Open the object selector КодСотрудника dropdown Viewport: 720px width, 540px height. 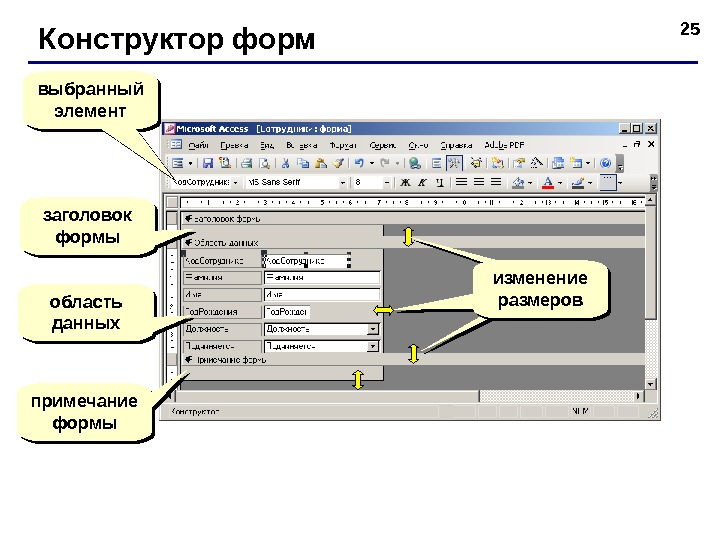[236, 183]
